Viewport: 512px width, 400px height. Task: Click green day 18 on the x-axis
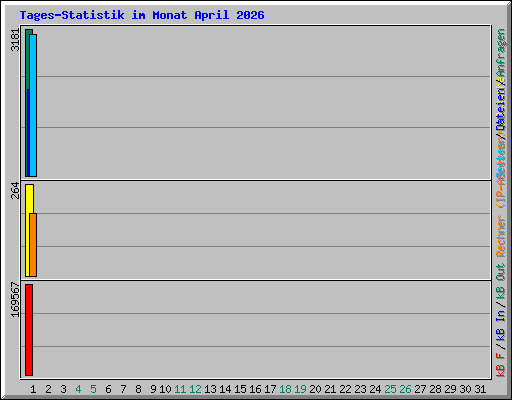[x=285, y=389]
